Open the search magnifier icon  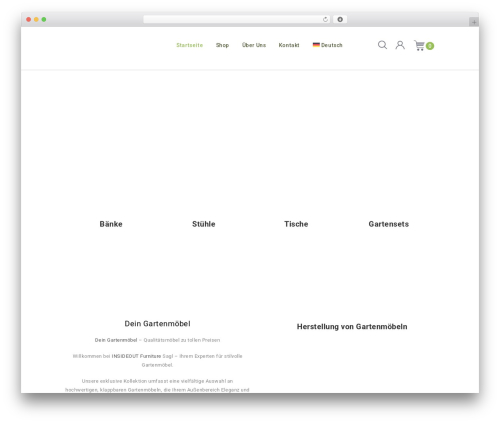[x=382, y=45]
